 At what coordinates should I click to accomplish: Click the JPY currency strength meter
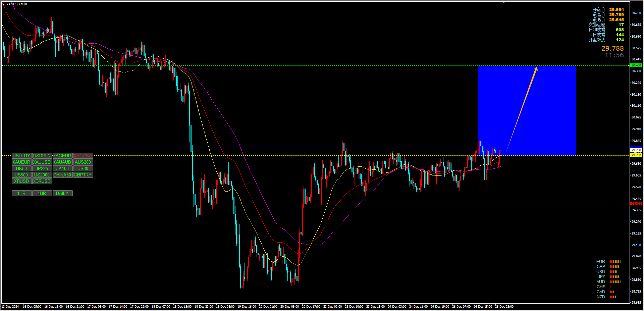614,277
